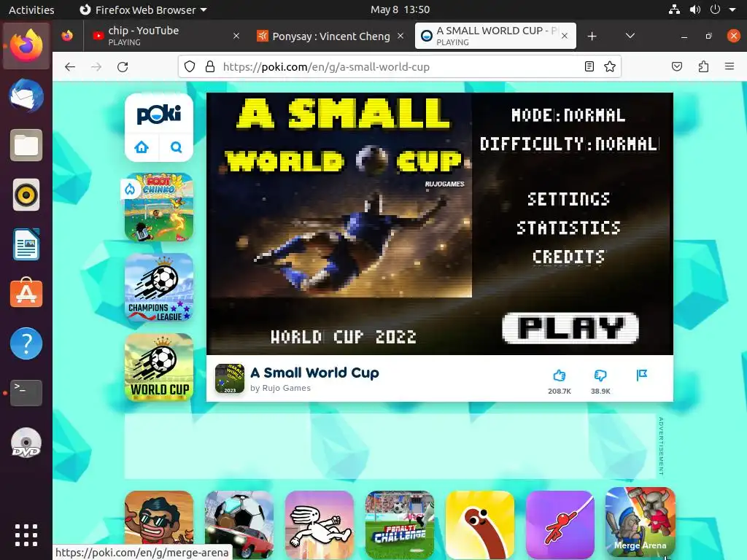747x560 pixels.
Task: Change DIFFICULTY: NORMAL option
Action: (569, 144)
